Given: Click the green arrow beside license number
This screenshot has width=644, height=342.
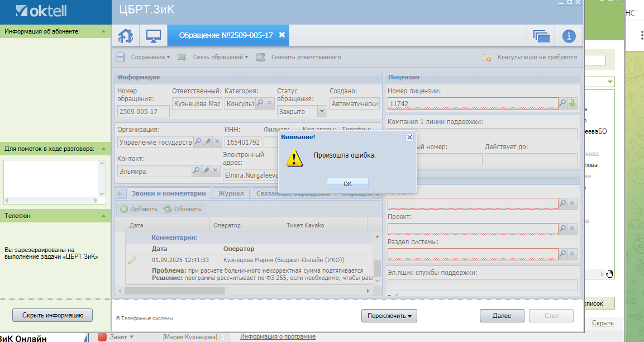Looking at the screenshot, I should [x=572, y=103].
